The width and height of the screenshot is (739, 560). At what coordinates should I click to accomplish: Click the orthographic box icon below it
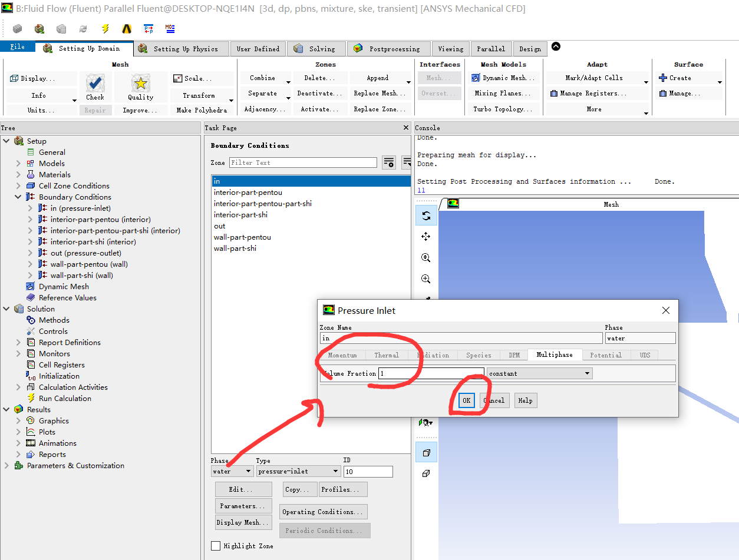[426, 473]
